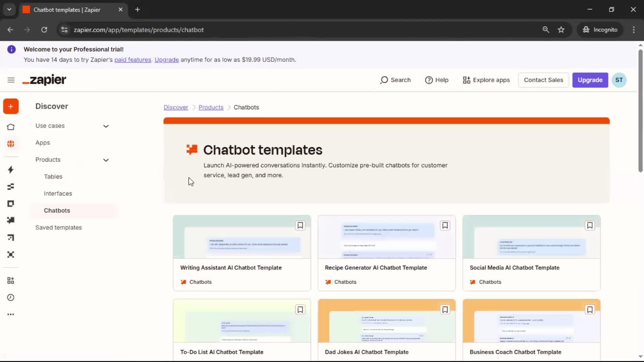
Task: Follow the Upgrade link in banner
Action: click(x=167, y=60)
